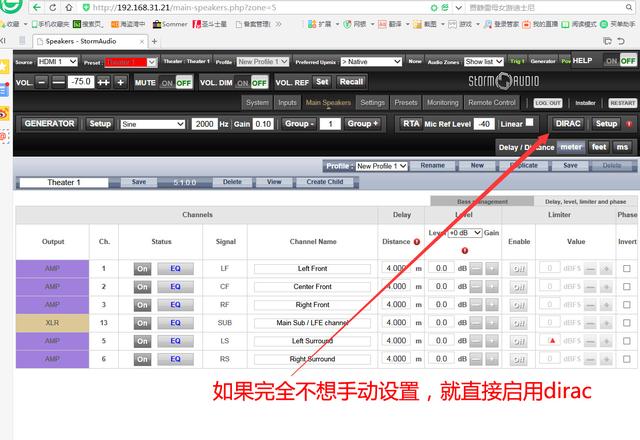Click the RESTART button
Viewport: 640px width, 440px height.
[622, 103]
